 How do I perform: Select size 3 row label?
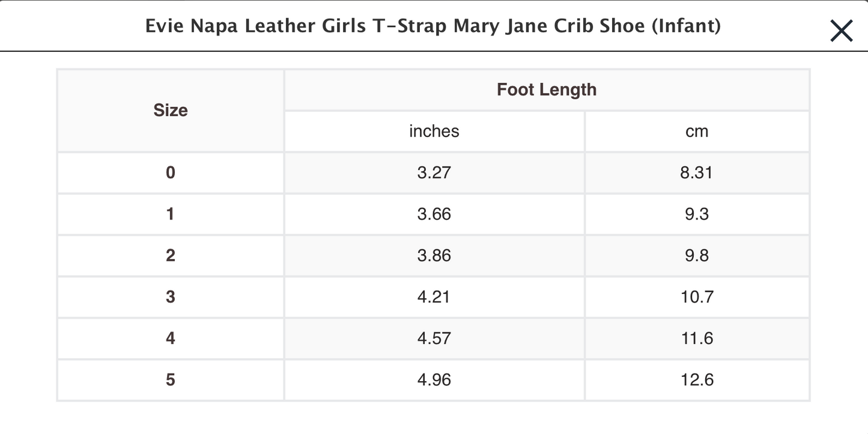pyautogui.click(x=171, y=297)
